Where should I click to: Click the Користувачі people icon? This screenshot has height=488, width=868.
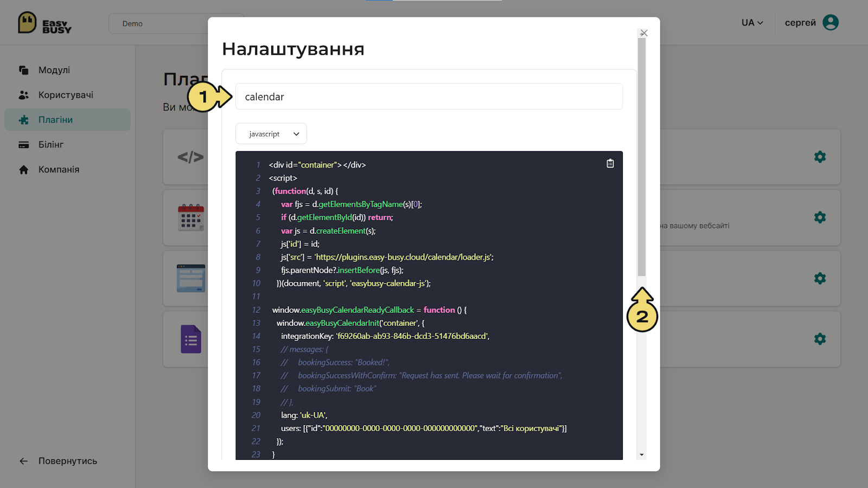point(24,95)
